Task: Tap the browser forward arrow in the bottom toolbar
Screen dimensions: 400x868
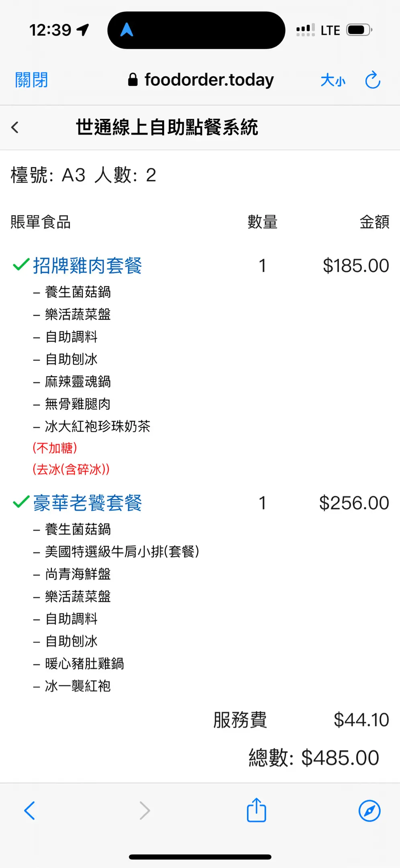Action: tap(145, 811)
